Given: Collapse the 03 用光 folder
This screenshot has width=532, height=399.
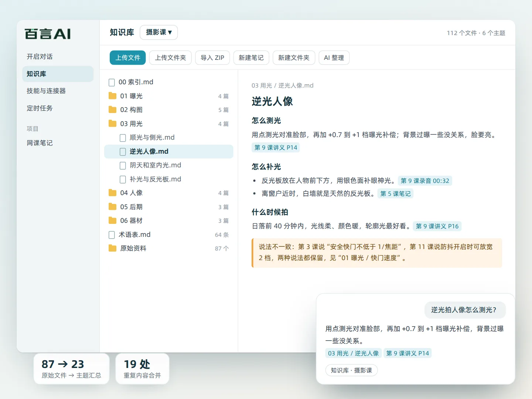Looking at the screenshot, I should tap(168, 124).
